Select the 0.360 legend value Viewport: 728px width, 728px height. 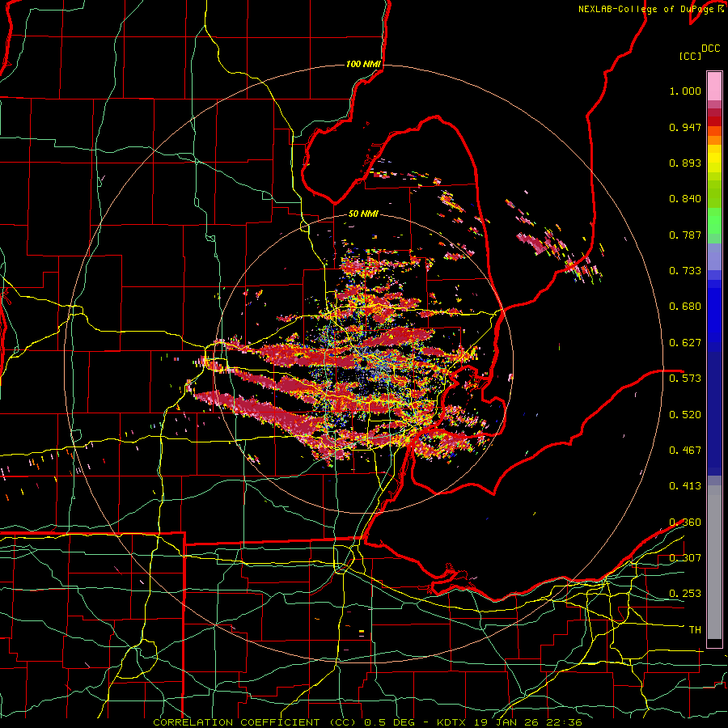685,523
